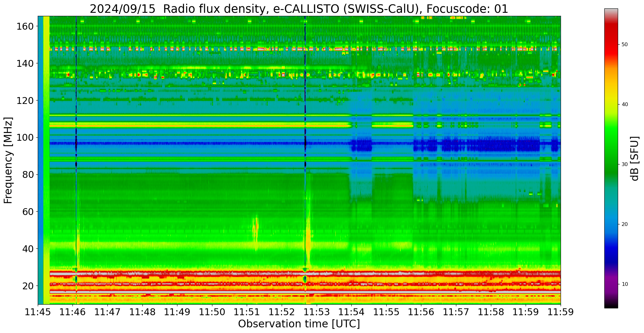Click the 11:45 time tick label
The width and height of the screenshot is (644, 333).
[x=38, y=312]
